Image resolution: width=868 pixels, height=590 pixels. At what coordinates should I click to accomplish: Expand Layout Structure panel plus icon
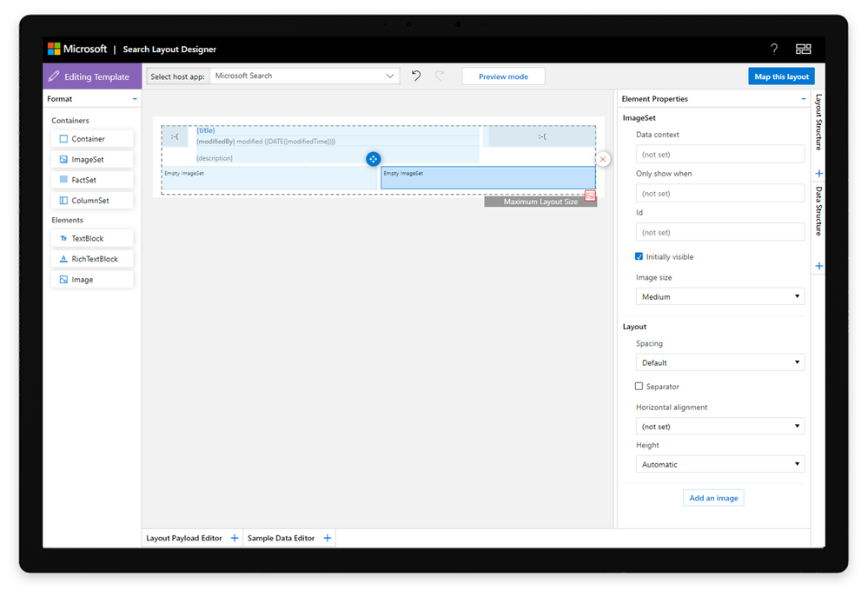click(x=818, y=173)
